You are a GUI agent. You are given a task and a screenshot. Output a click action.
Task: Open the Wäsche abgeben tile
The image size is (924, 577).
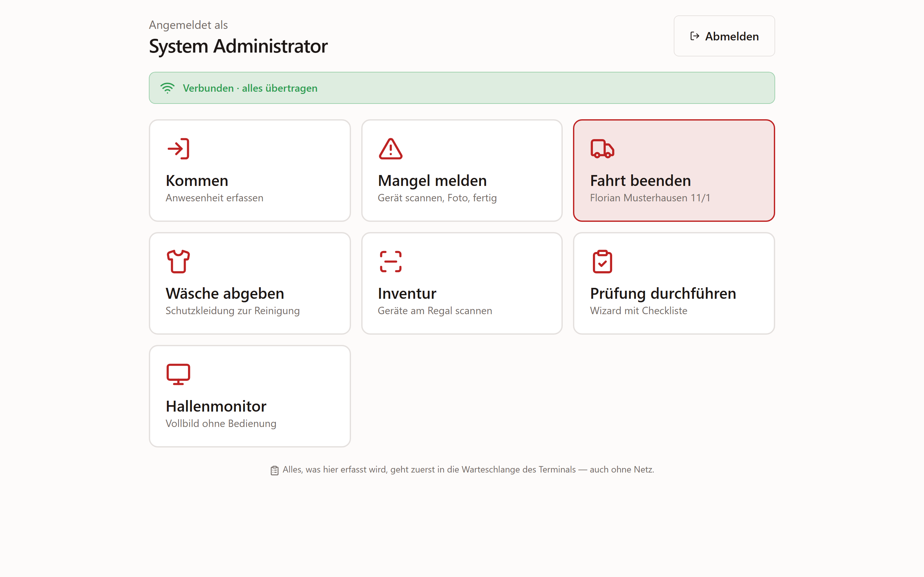250,284
